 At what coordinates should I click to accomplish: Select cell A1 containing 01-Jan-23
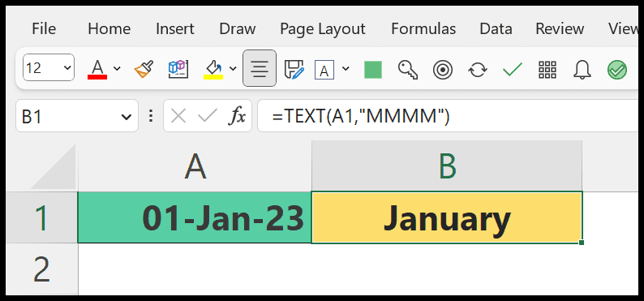pos(195,217)
